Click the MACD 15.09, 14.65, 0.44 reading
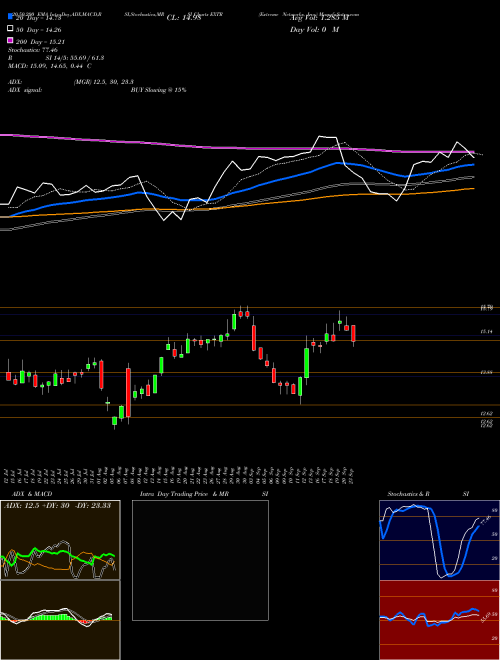This screenshot has width=500, height=660. [x=50, y=66]
